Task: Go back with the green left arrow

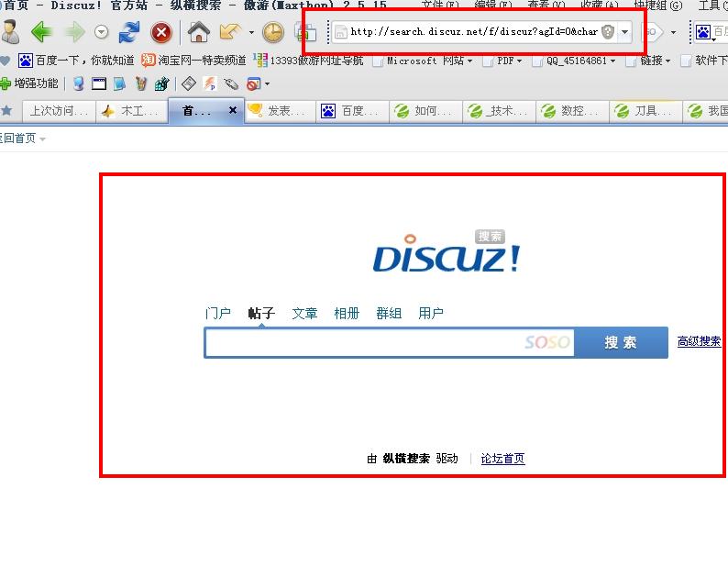Action: click(x=42, y=32)
